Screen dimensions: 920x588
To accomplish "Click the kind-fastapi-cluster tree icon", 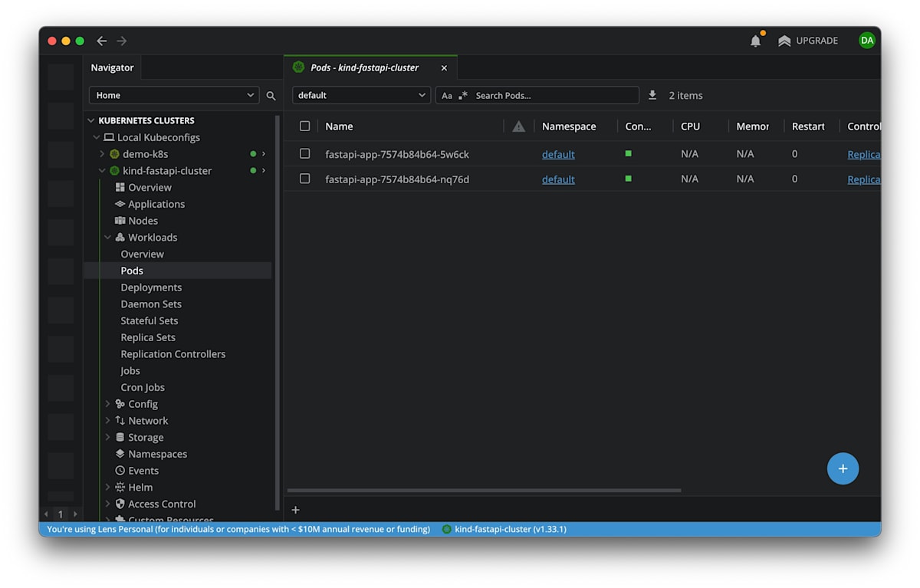I will [x=115, y=171].
